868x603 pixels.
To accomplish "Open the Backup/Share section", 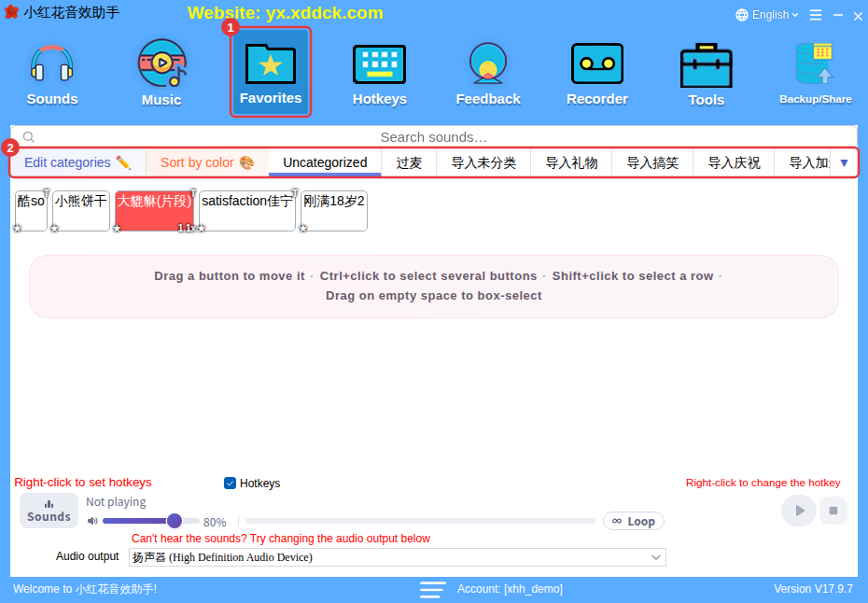I will [x=816, y=74].
